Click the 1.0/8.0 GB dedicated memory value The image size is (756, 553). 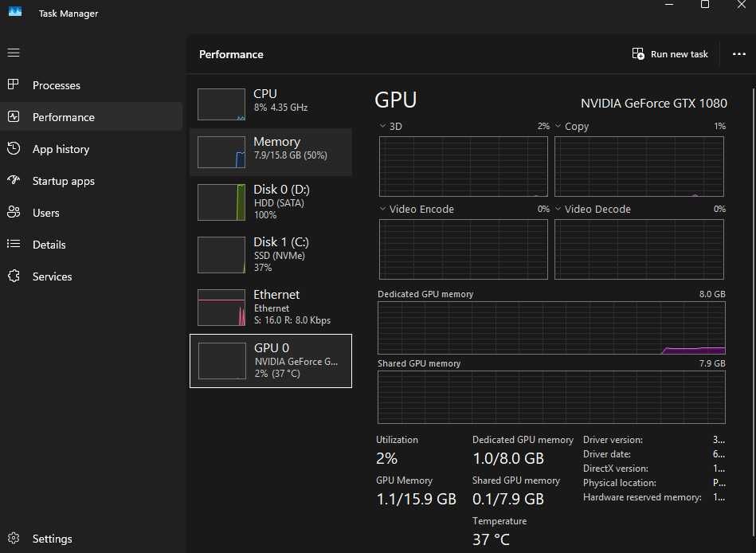coord(508,458)
